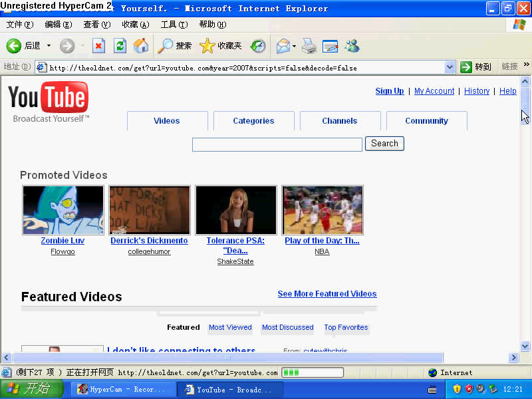Image resolution: width=532 pixels, height=399 pixels.
Task: Open the 工具 (Tools) menu
Action: [x=174, y=25]
